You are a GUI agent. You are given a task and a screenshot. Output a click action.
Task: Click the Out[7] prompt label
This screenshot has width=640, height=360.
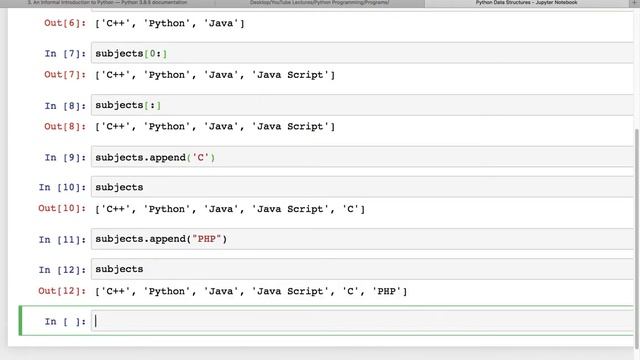65,75
